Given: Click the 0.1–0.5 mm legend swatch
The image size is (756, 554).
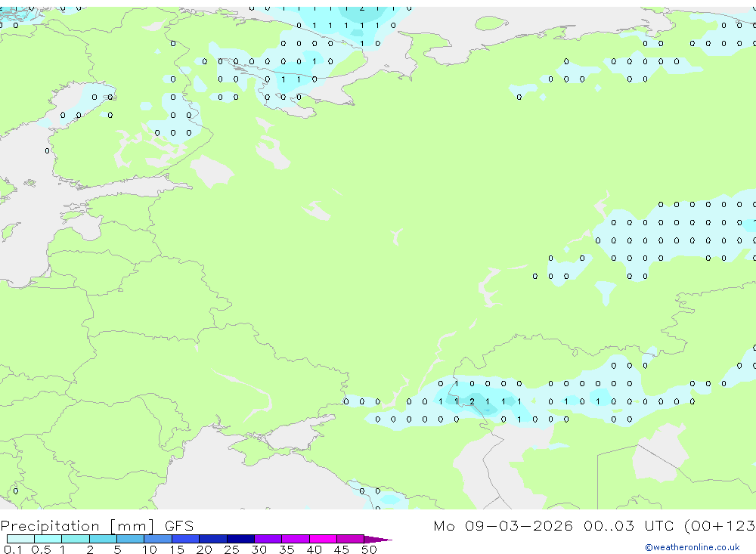Looking at the screenshot, I should point(20,539).
